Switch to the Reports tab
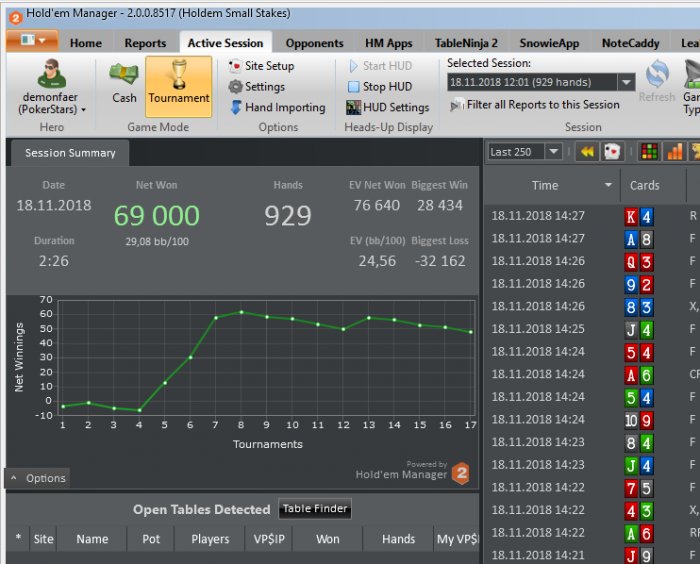Screen dimensions: 700x564 point(145,43)
